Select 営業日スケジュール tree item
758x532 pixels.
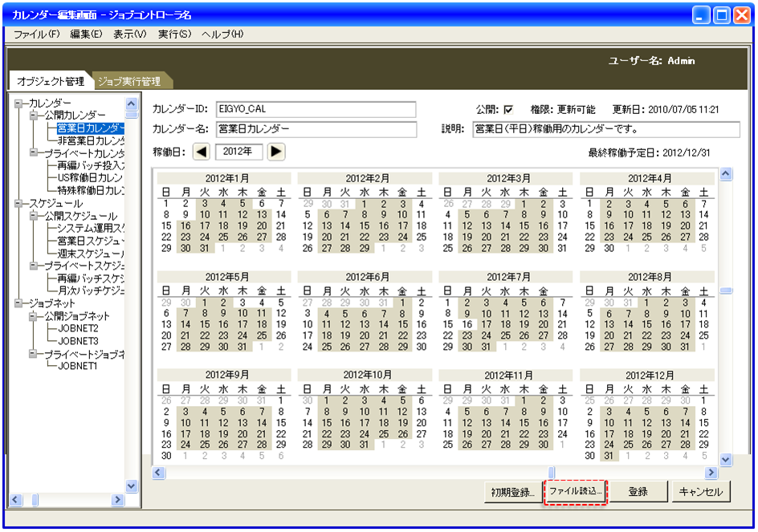[91, 241]
